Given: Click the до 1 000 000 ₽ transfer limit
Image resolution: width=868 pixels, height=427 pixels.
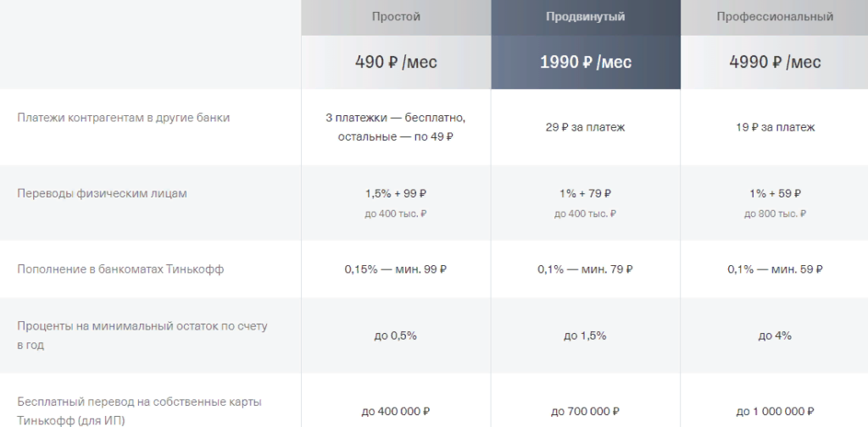Looking at the screenshot, I should click(775, 412).
